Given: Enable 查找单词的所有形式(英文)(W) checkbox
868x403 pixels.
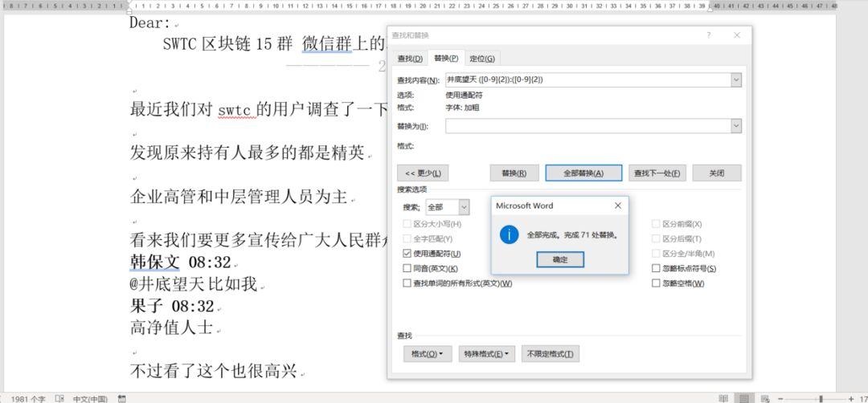Looking at the screenshot, I should [x=408, y=283].
